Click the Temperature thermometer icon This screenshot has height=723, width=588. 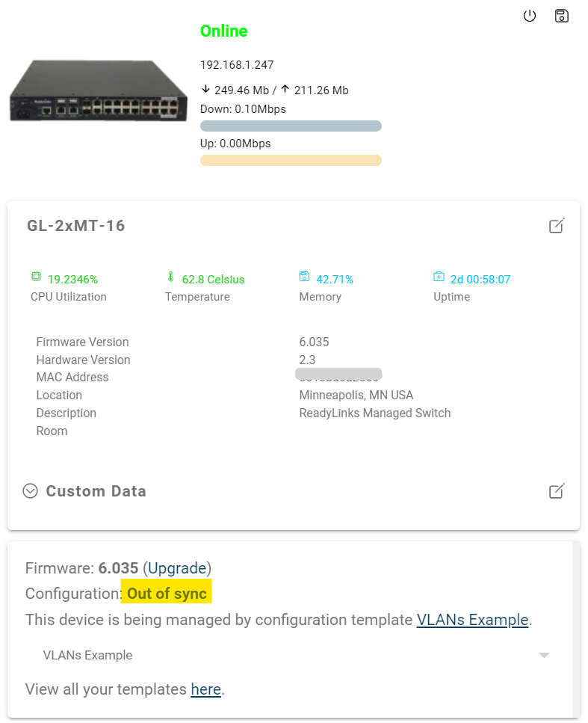(x=170, y=277)
